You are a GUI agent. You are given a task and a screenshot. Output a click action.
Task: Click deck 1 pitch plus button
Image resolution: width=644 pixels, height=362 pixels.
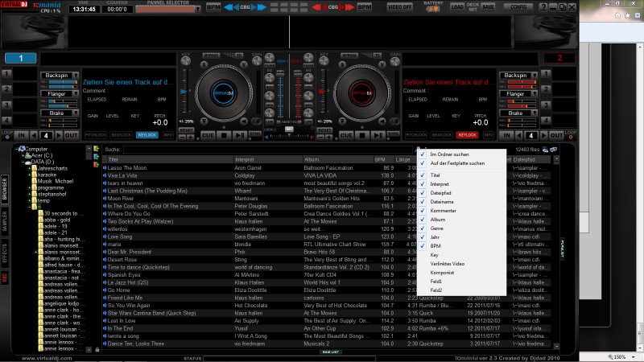click(x=190, y=138)
